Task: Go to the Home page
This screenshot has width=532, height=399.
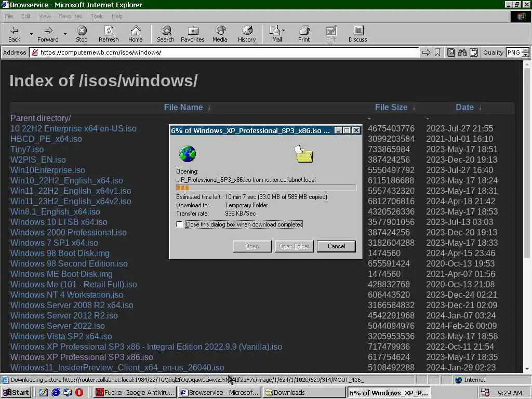Action: tap(136, 34)
